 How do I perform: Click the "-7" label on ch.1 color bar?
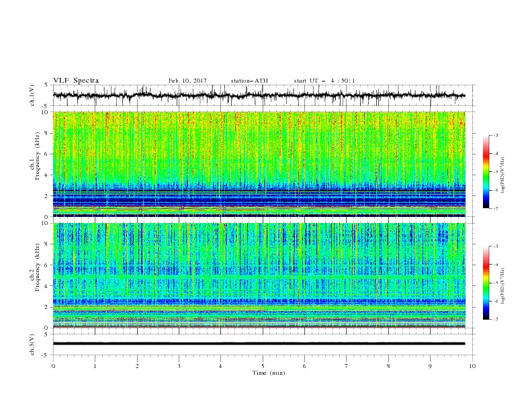click(495, 208)
